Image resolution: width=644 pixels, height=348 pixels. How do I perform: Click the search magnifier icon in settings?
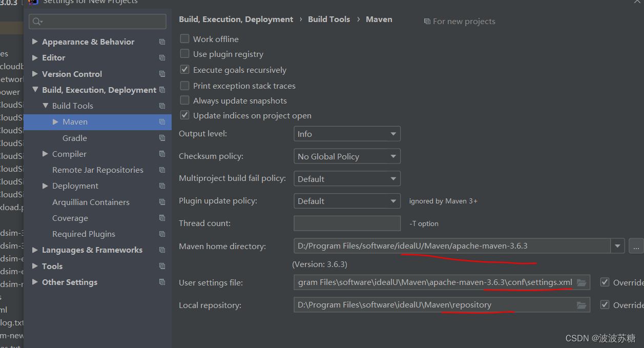(37, 22)
